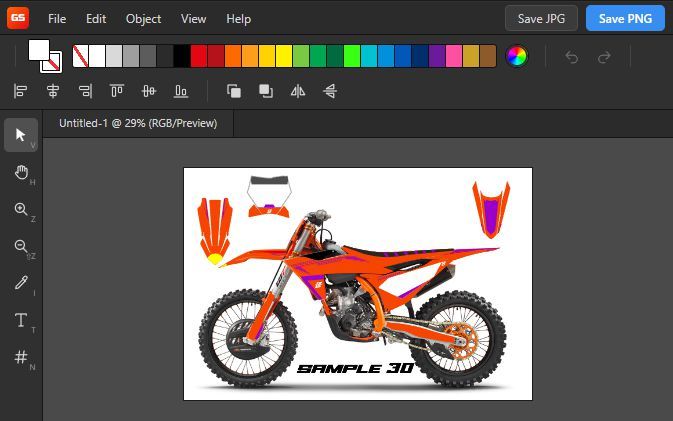This screenshot has height=421, width=673.
Task: Click the SAMPLE 30 text on artboard
Action: click(355, 368)
